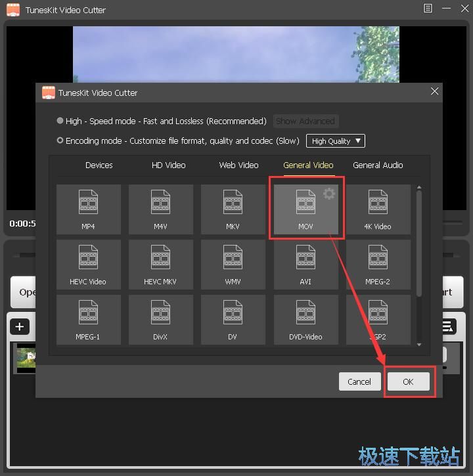Viewport: 473px width, 476px height.
Task: Select the DivX format tile
Action: pyautogui.click(x=161, y=320)
